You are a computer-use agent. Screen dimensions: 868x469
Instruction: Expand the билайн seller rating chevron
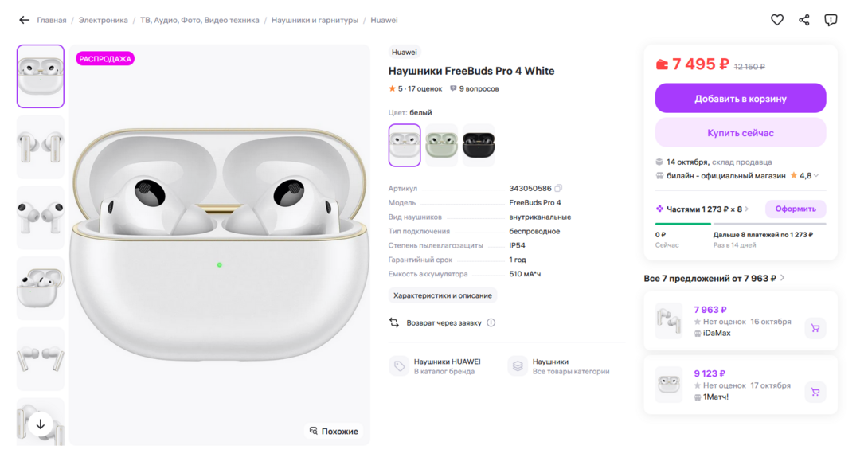pyautogui.click(x=817, y=176)
